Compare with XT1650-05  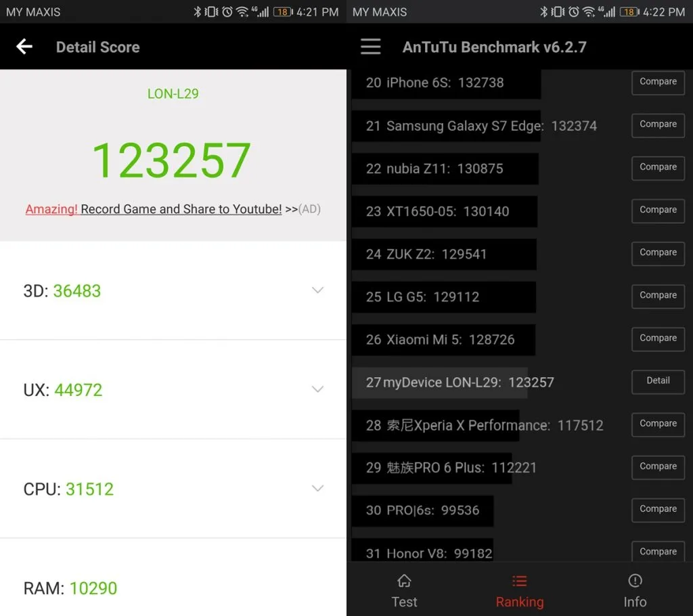pyautogui.click(x=658, y=211)
